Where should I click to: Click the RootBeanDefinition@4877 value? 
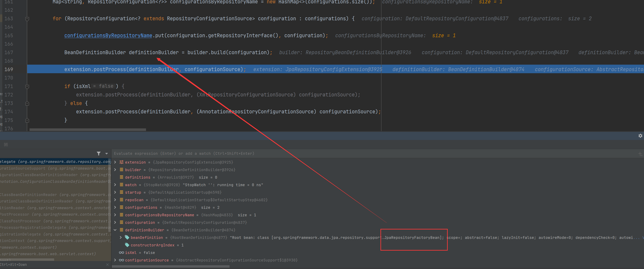pos(198,238)
